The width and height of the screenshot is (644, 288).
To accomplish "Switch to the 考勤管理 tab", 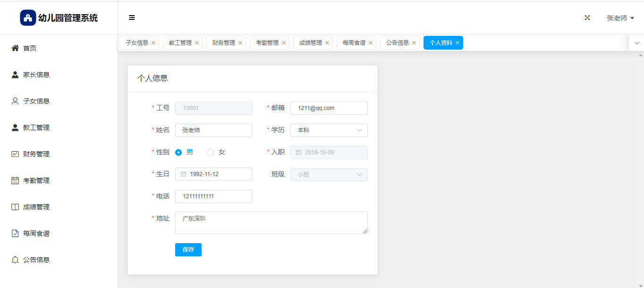I will (267, 43).
